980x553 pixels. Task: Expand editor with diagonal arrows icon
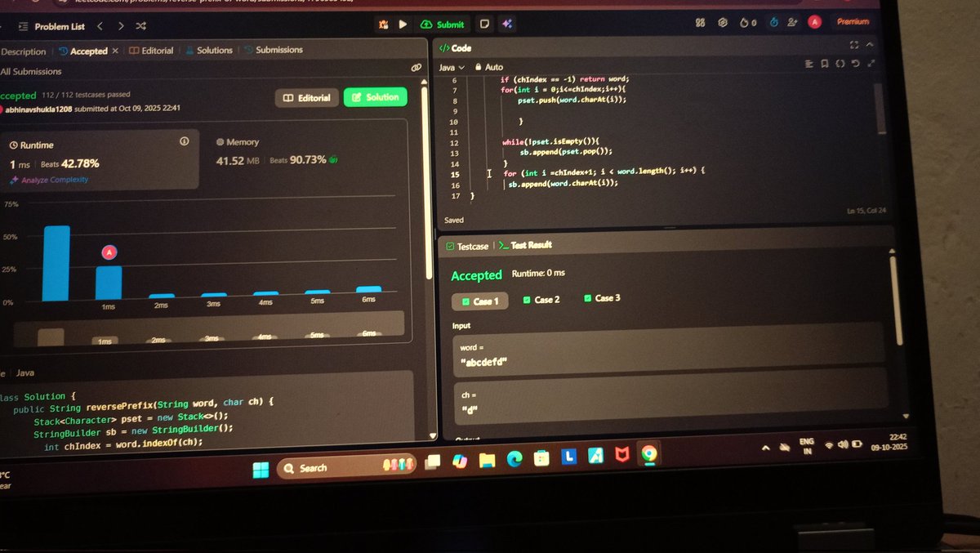pyautogui.click(x=871, y=63)
